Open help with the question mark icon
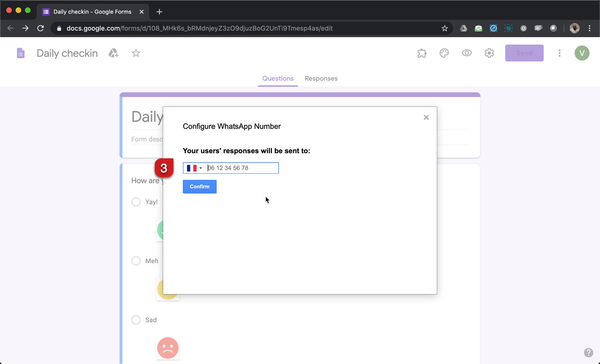This screenshot has height=364, width=600. pos(588,353)
